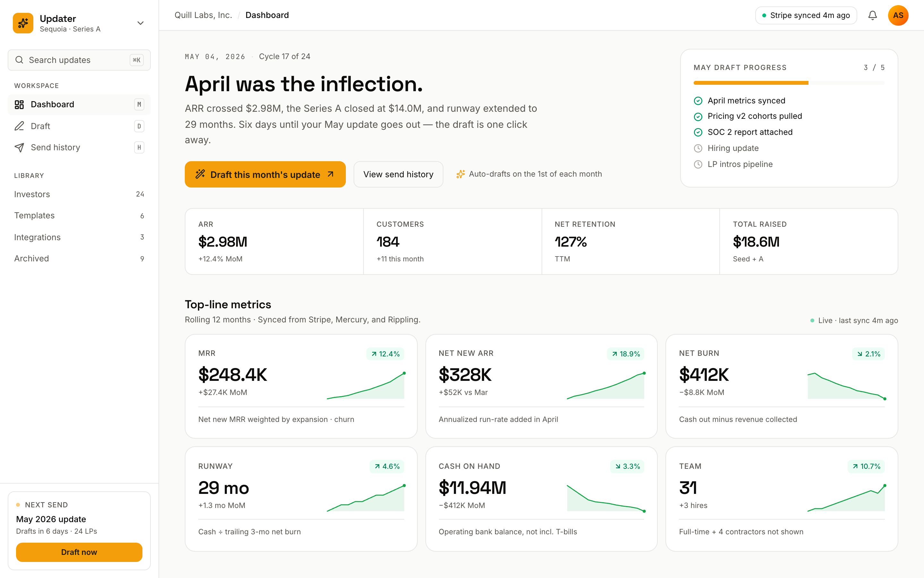Viewport: 924px width, 578px height.
Task: Click the 3 / 5 progress counter
Action: click(x=874, y=68)
